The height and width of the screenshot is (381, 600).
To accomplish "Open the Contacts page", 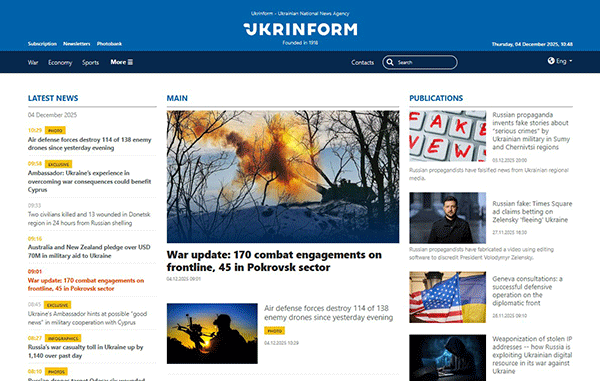I will pos(362,62).
